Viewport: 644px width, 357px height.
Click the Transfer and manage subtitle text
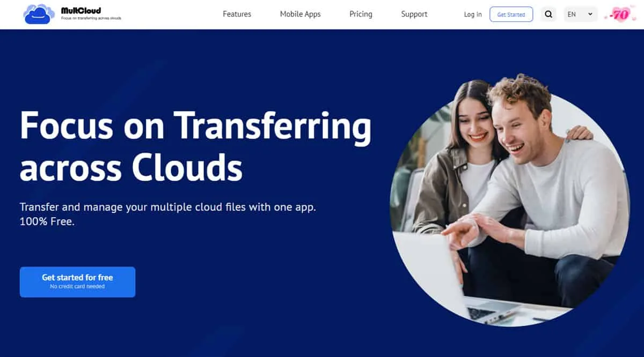click(167, 207)
